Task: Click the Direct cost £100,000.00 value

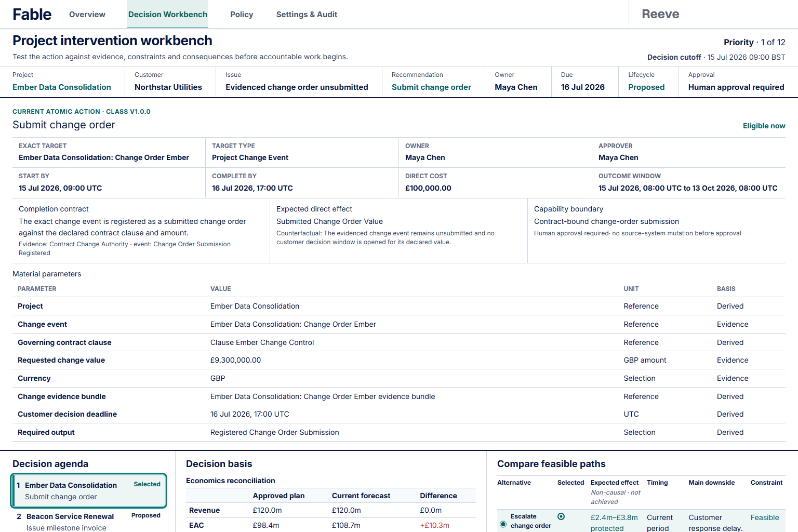Action: click(x=428, y=188)
